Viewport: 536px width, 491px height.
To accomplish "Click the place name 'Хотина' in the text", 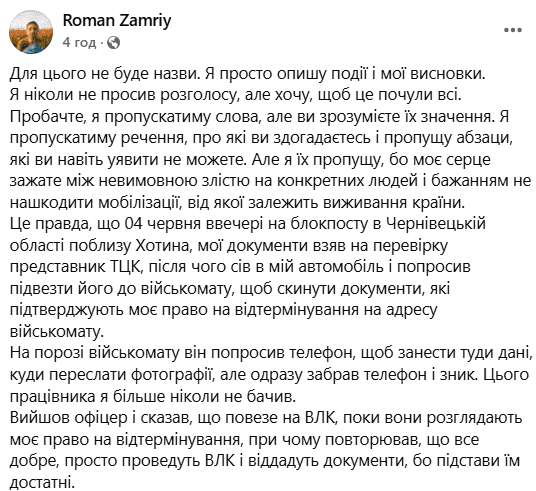I will point(162,246).
